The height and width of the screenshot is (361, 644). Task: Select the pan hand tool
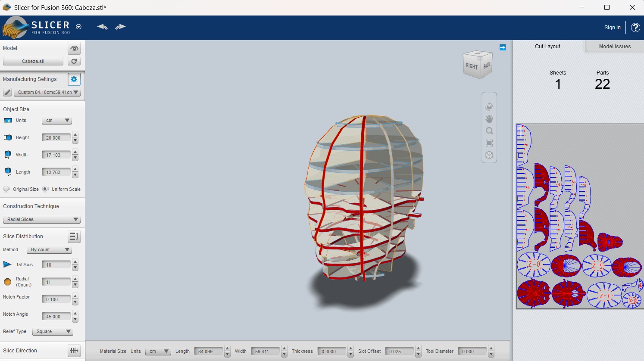tap(489, 119)
